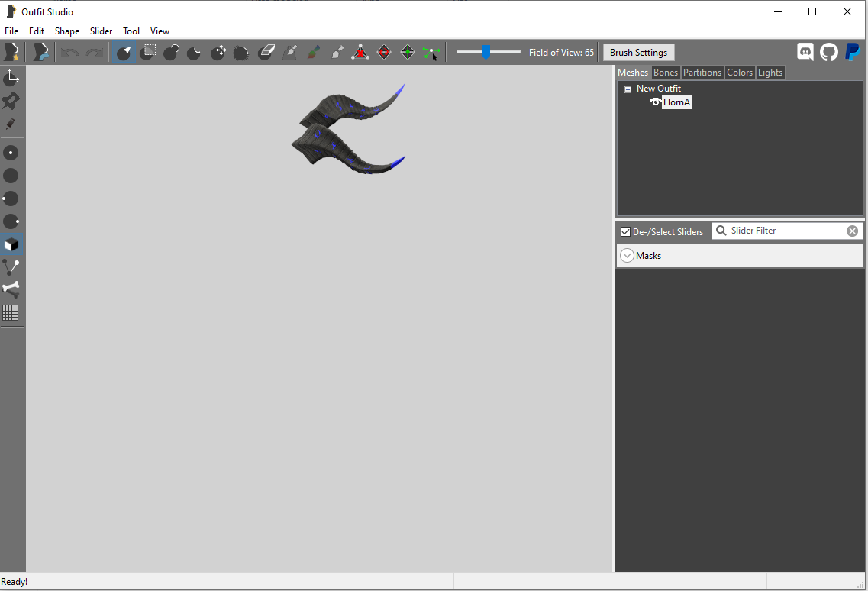Expand the Masks section chevron
Image resolution: width=868 pixels, height=591 pixels.
pos(627,256)
